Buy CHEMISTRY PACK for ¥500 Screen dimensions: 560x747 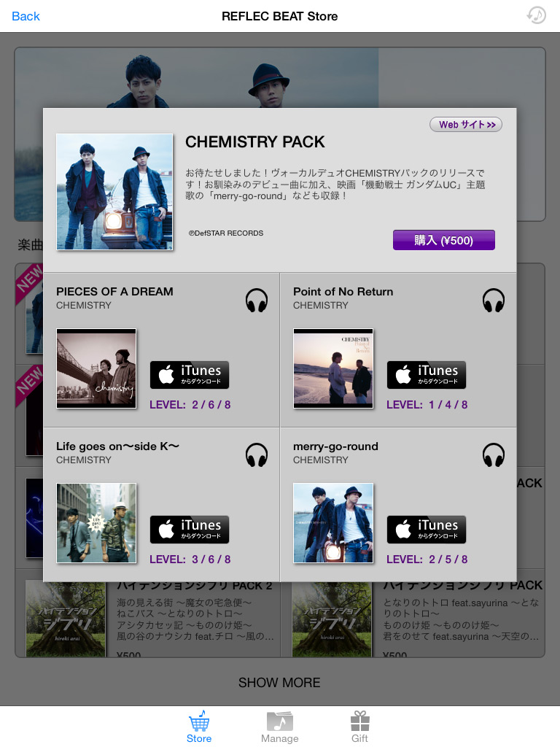coord(444,240)
